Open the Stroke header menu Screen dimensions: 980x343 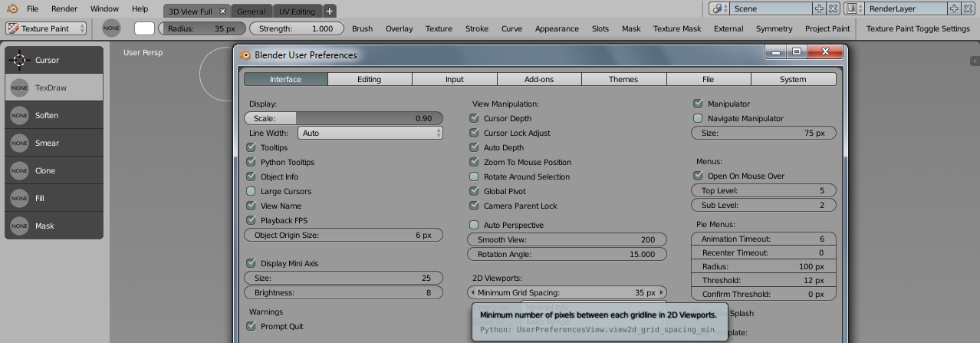(477, 28)
